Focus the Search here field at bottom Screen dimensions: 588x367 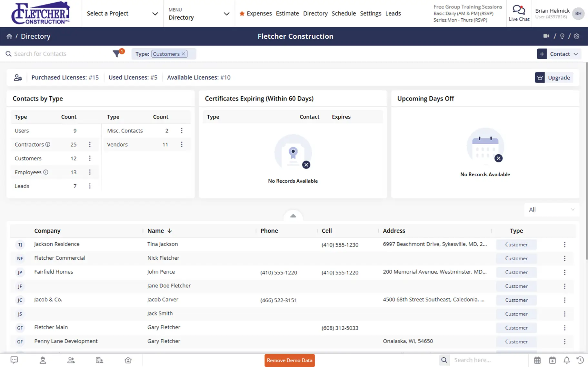tap(489, 360)
